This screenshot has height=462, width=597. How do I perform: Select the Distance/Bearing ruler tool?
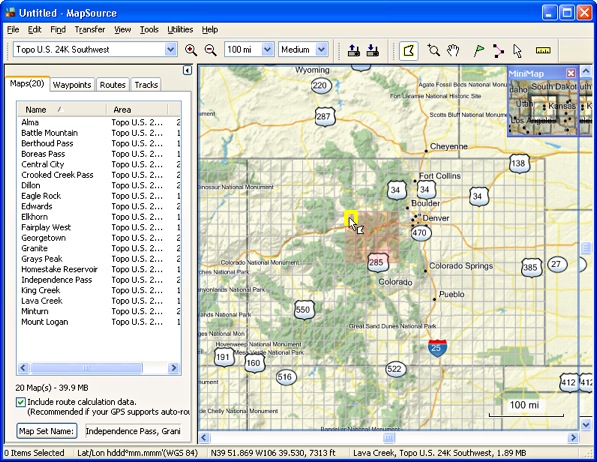tap(543, 50)
